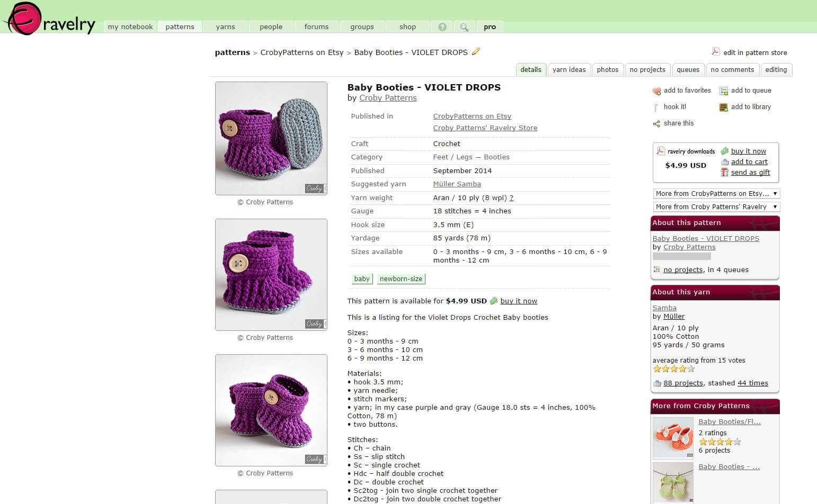The height and width of the screenshot is (504, 817).
Task: Open More from Croby Patterns' Ravelry dropdown
Action: pos(716,207)
